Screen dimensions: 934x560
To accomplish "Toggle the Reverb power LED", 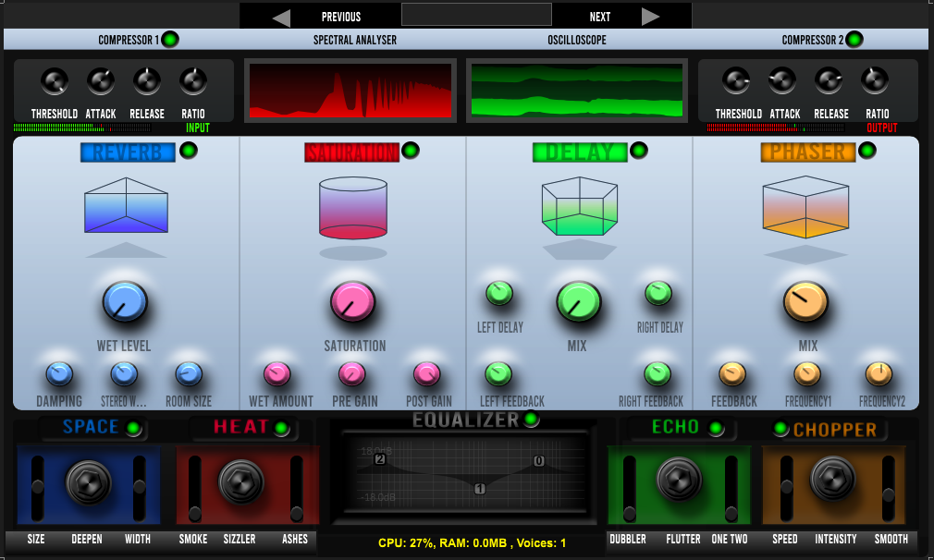I will coord(189,151).
